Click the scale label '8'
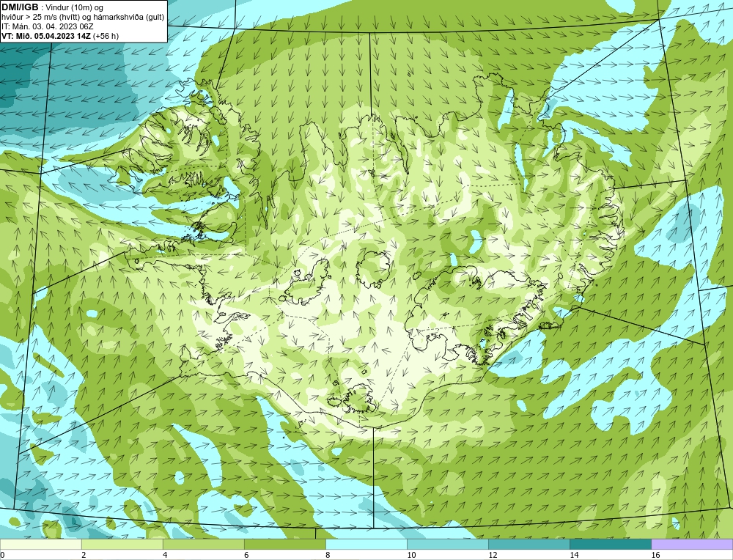The height and width of the screenshot is (560, 733). click(x=328, y=555)
